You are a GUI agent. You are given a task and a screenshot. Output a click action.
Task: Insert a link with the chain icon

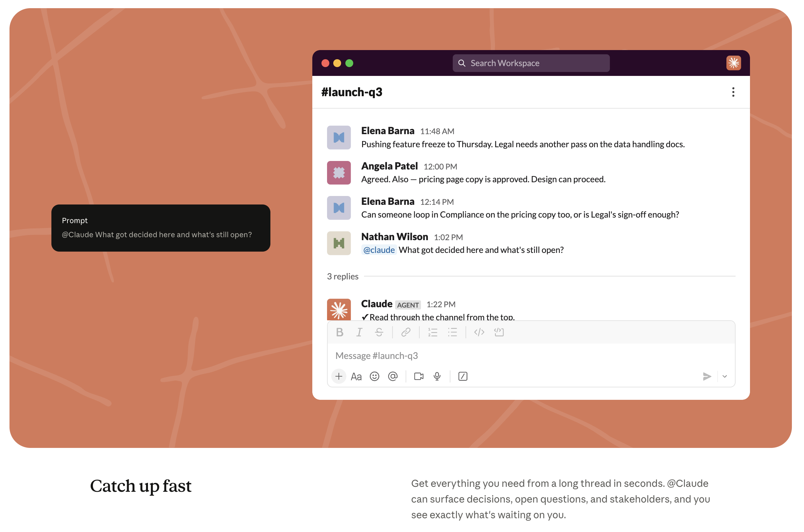(x=406, y=332)
